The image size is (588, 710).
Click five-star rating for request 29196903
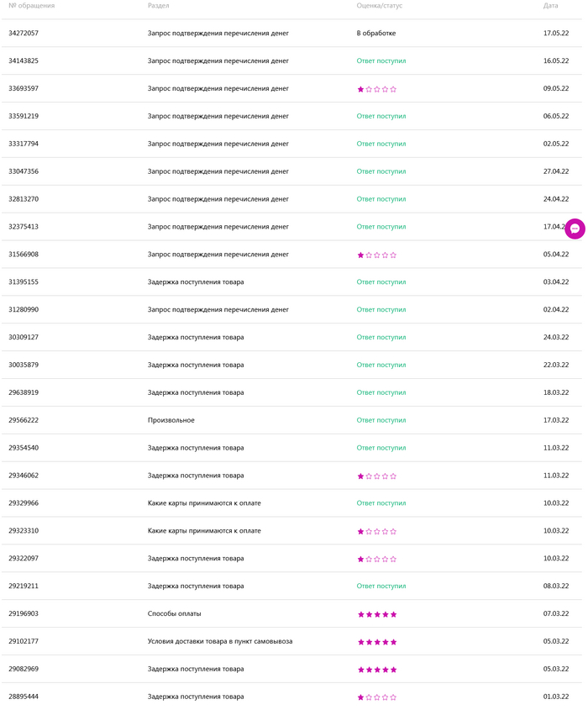(x=376, y=614)
